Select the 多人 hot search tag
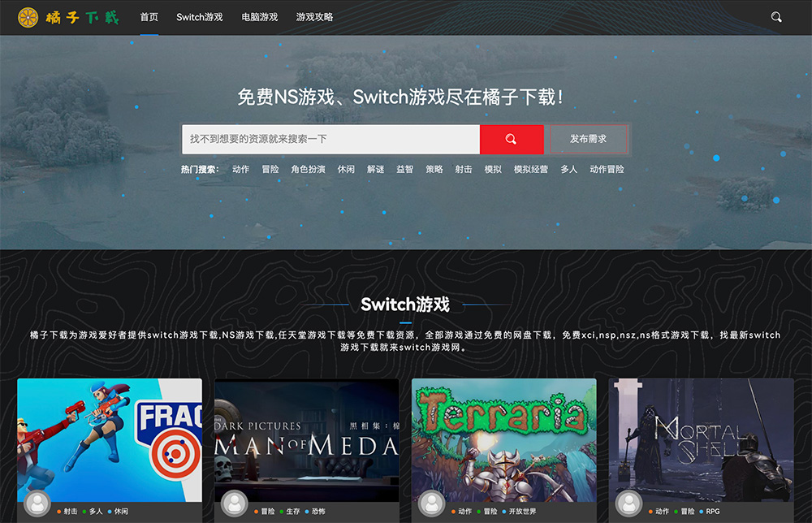 tap(568, 170)
